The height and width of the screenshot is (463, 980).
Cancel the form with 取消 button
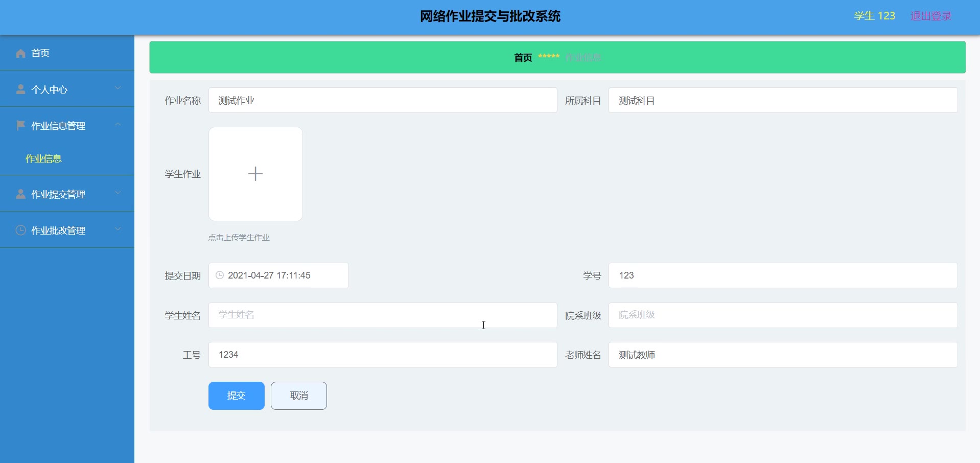click(299, 396)
